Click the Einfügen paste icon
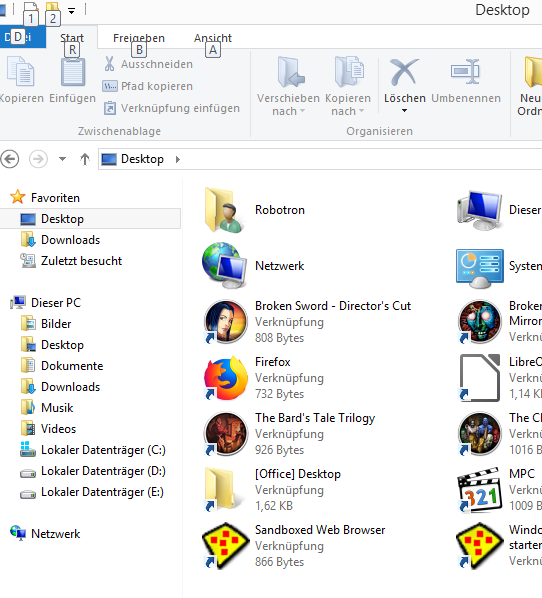The image size is (542, 598). pyautogui.click(x=72, y=72)
